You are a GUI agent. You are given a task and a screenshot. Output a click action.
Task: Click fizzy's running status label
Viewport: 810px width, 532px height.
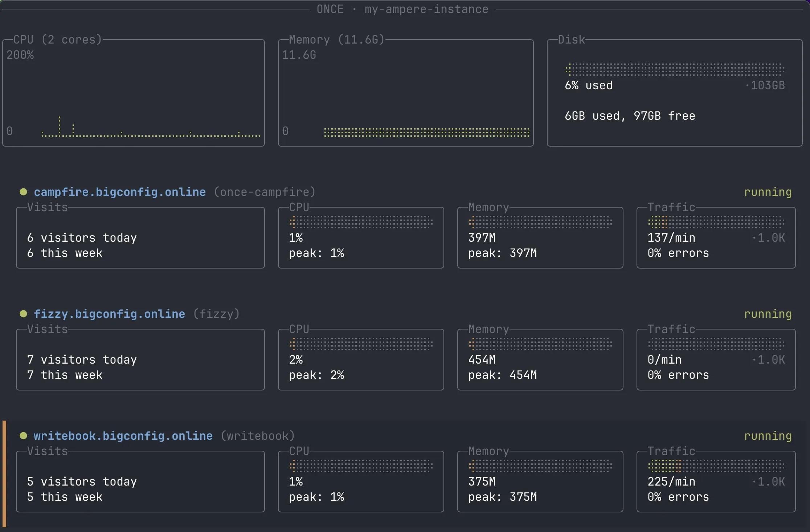pos(768,314)
